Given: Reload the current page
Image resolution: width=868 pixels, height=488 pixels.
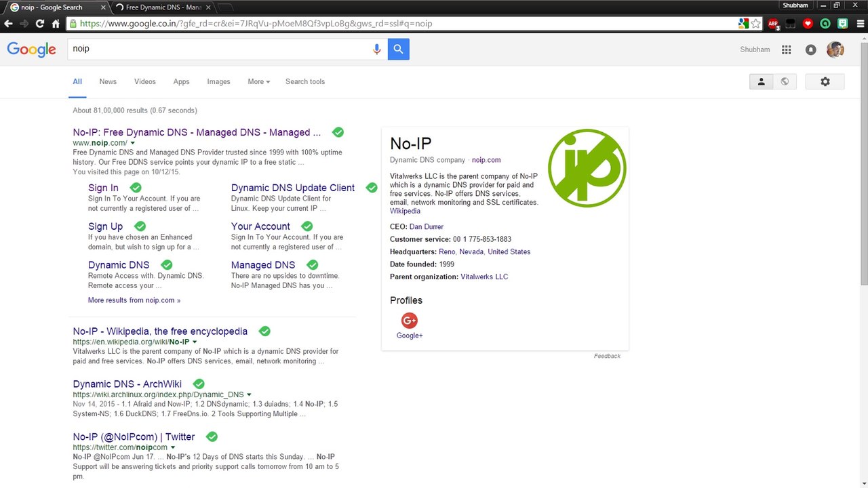Looking at the screenshot, I should coord(40,23).
